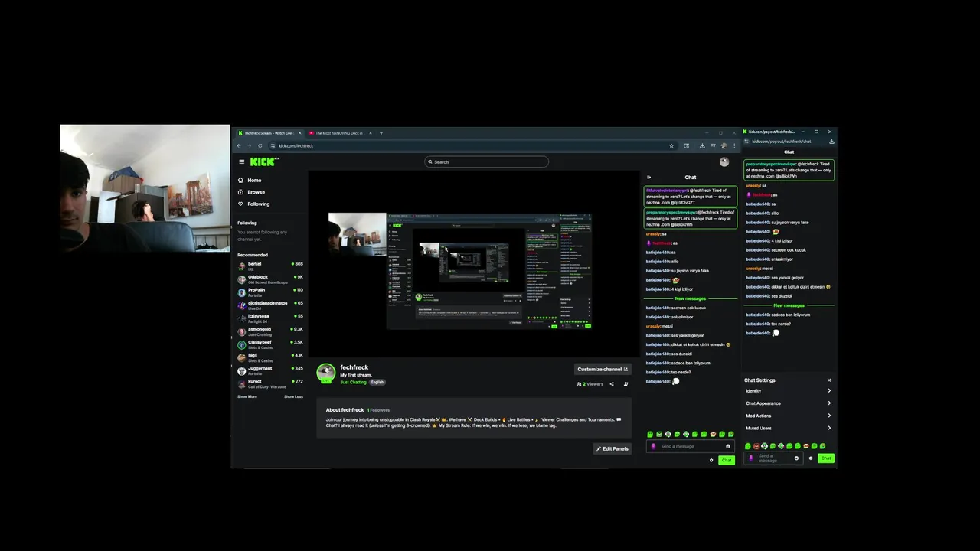Open emoji picker in popout chat input

click(x=796, y=458)
